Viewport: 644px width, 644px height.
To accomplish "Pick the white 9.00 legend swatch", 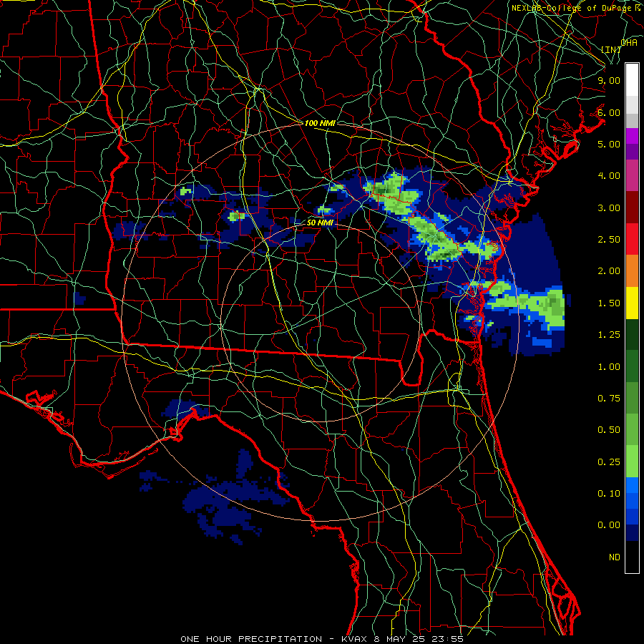I will (x=632, y=79).
